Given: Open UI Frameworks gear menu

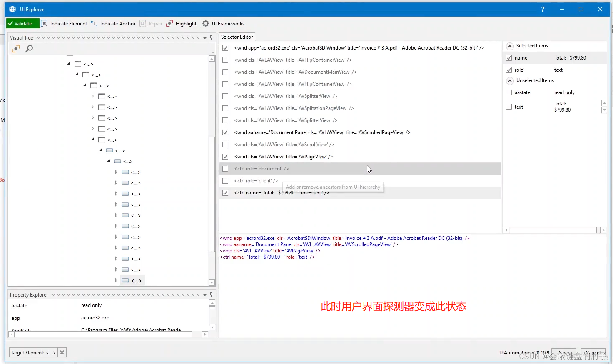Looking at the screenshot, I should (x=223, y=24).
